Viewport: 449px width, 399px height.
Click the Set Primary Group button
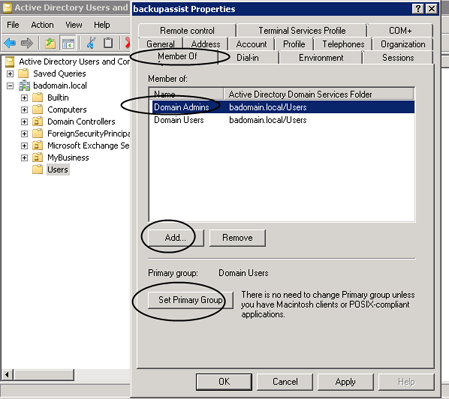pos(190,300)
